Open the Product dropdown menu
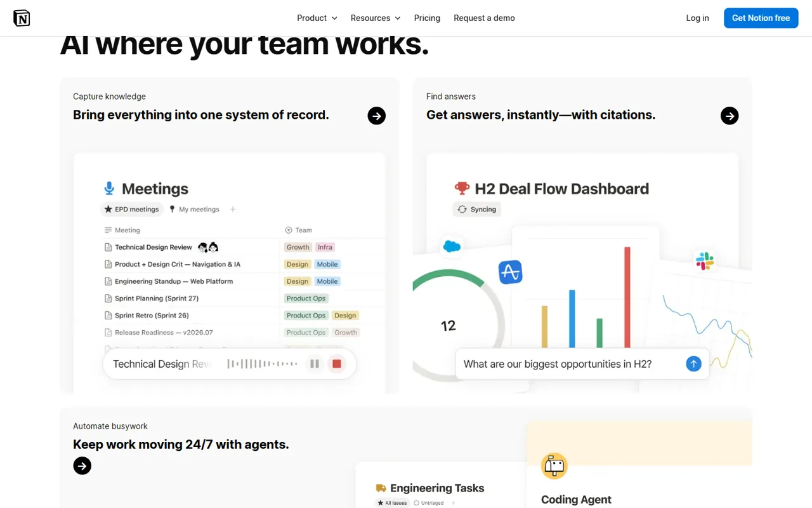 (317, 18)
